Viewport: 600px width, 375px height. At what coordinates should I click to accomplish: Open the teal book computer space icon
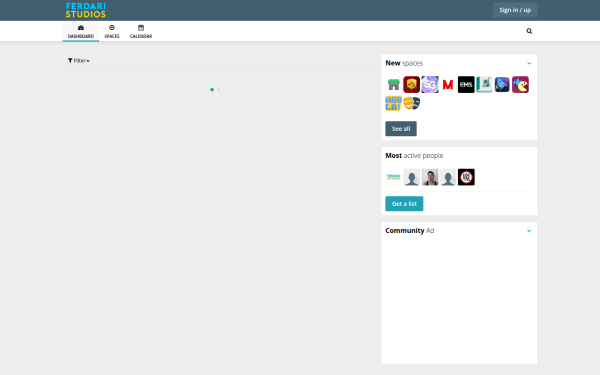[484, 85]
